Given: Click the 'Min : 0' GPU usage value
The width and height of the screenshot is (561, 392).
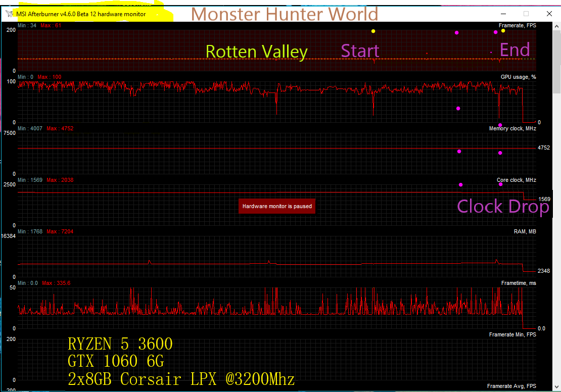Looking at the screenshot, I should [x=25, y=77].
